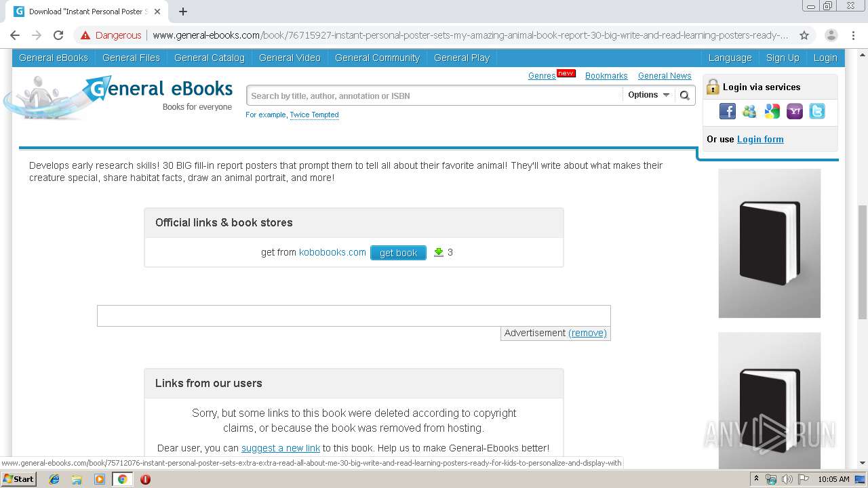
Task: Select the General eBooks nav tab
Action: 54,58
